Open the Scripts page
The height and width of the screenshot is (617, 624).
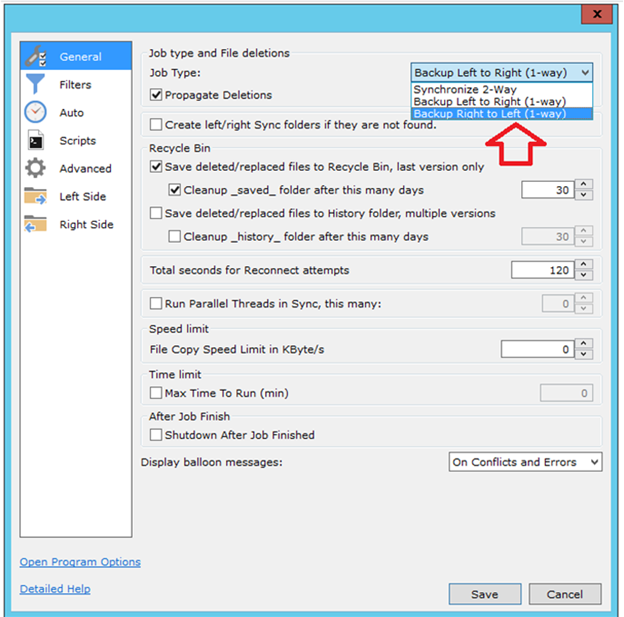click(76, 140)
